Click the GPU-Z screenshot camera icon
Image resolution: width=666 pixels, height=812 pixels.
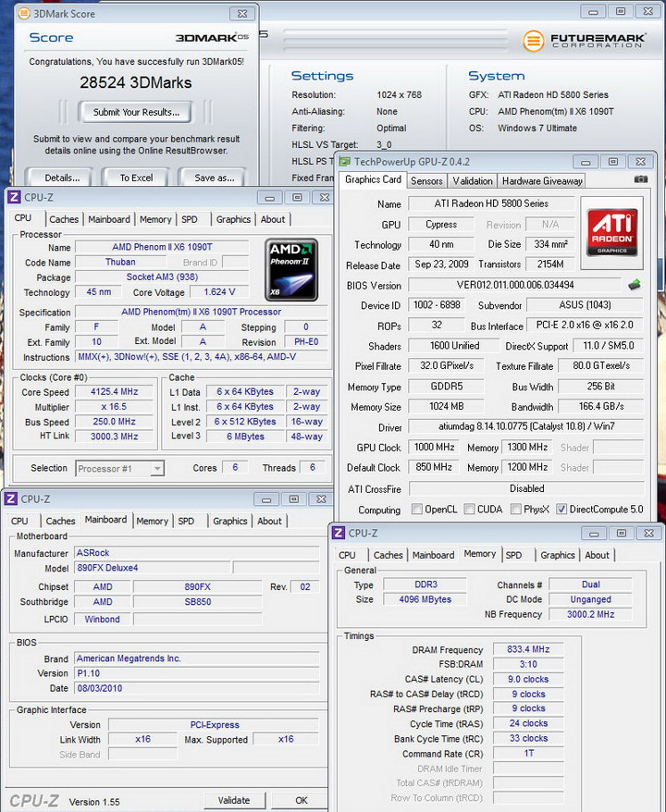coord(641,179)
